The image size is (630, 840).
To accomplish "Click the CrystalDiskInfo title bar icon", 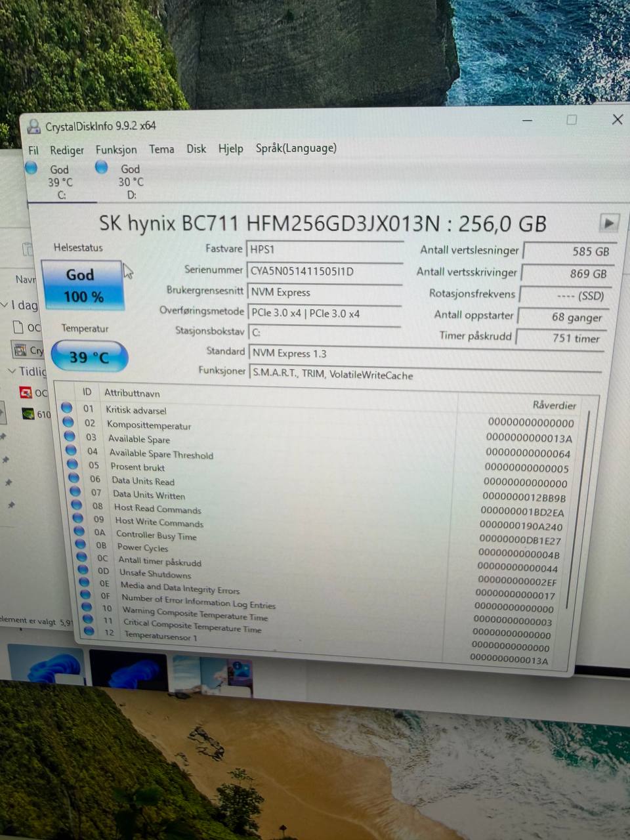I will tap(34, 127).
